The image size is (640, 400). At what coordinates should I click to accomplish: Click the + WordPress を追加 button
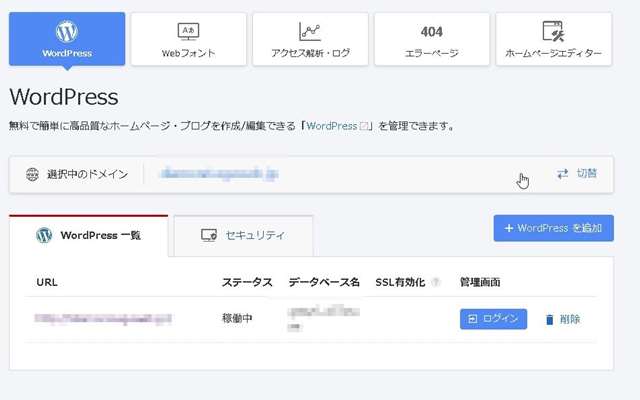click(x=553, y=228)
